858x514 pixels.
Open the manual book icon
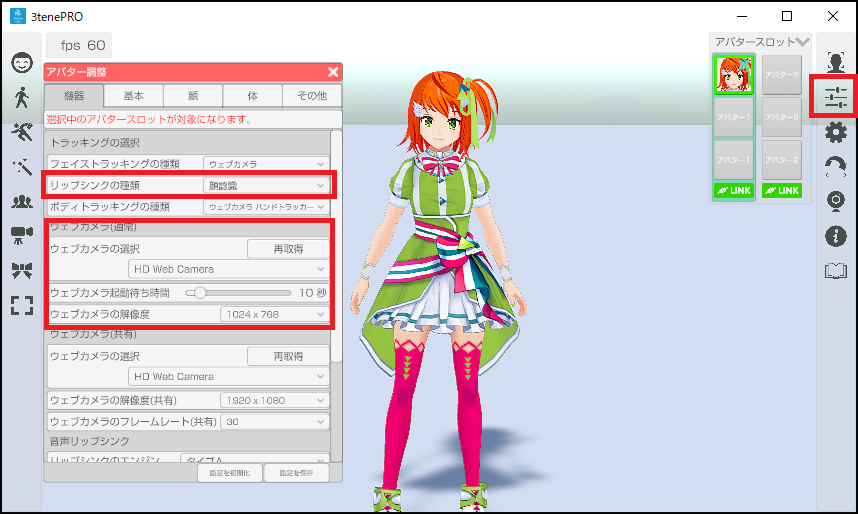(x=836, y=270)
